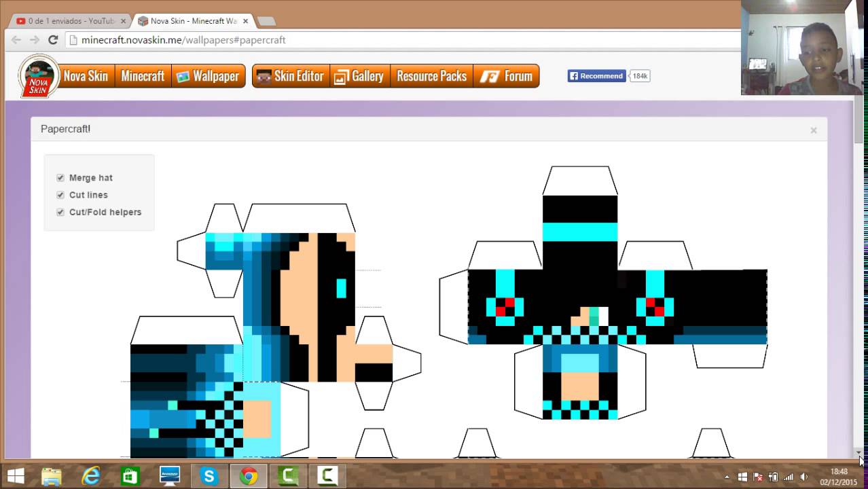
Task: Click the 184k recommend count
Action: pyautogui.click(x=640, y=76)
